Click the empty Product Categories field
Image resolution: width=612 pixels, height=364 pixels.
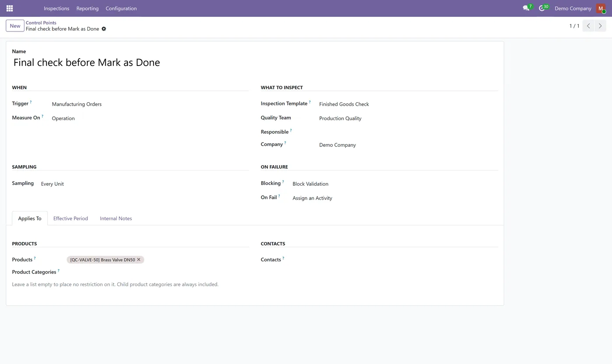pyautogui.click(x=158, y=272)
